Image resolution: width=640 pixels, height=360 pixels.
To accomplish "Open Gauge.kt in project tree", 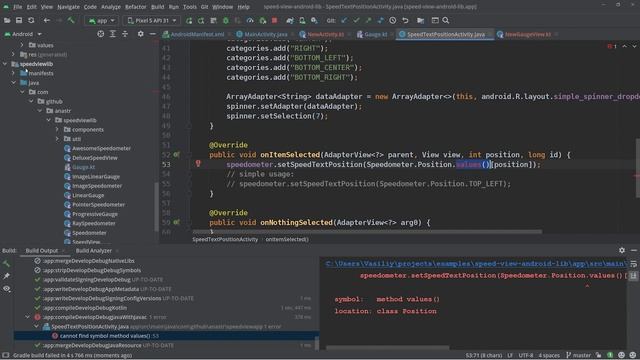I will click(83, 167).
